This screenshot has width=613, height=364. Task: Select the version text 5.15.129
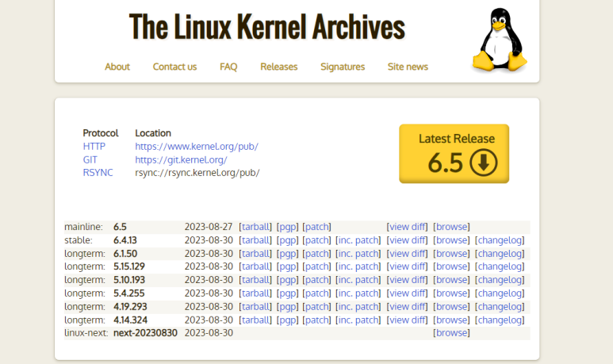point(129,266)
